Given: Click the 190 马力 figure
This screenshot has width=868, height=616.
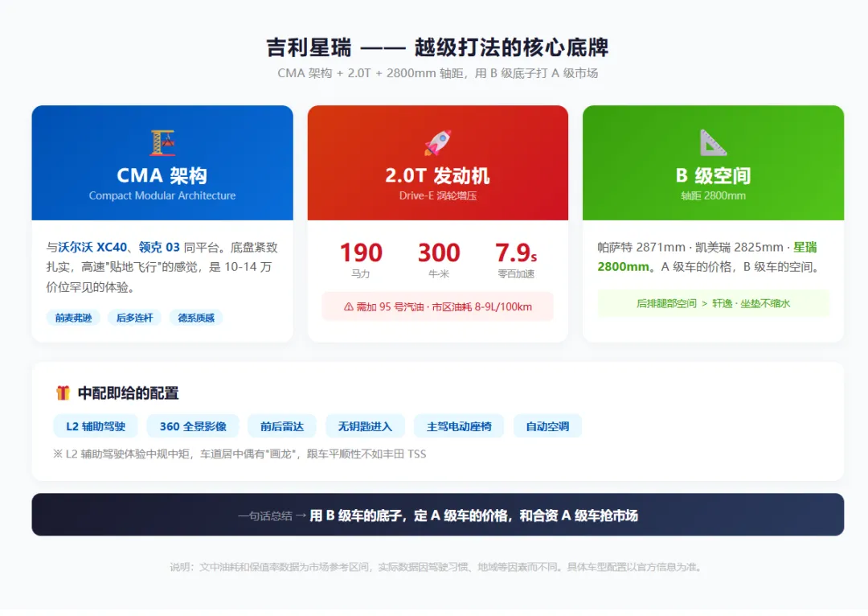Looking at the screenshot, I should tap(361, 260).
